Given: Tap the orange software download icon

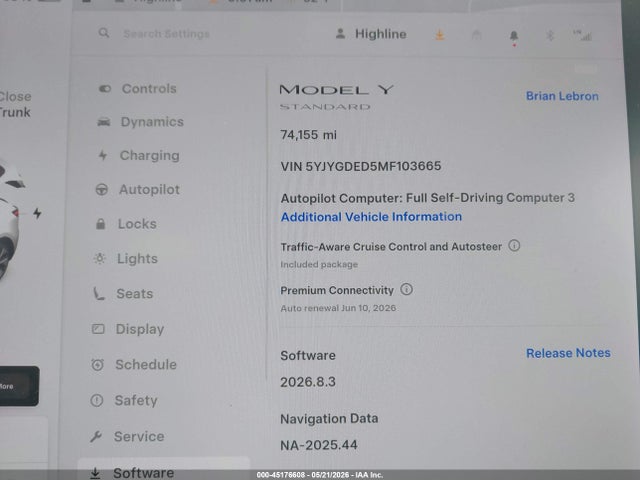Looking at the screenshot, I should 440,35.
